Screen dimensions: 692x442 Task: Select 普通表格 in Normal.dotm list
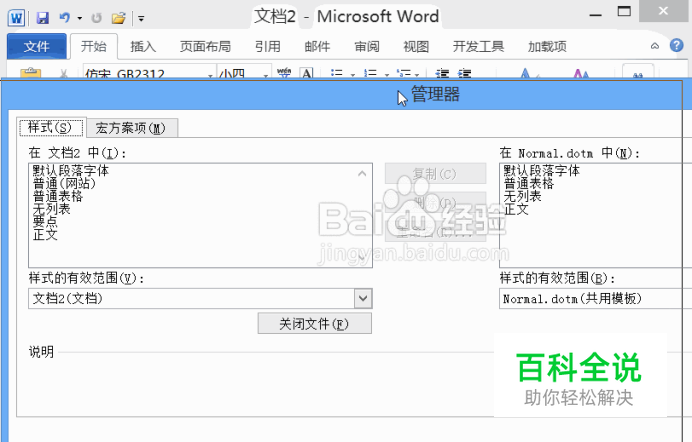click(x=528, y=184)
